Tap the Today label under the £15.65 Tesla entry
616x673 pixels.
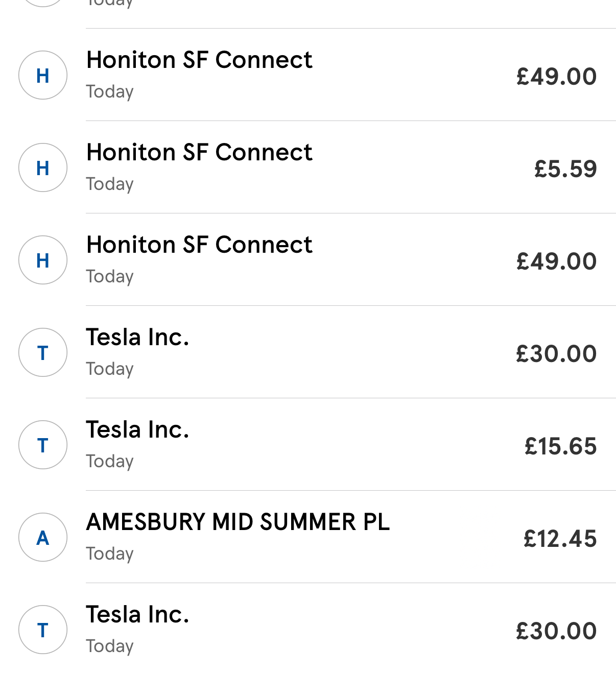pos(110,462)
